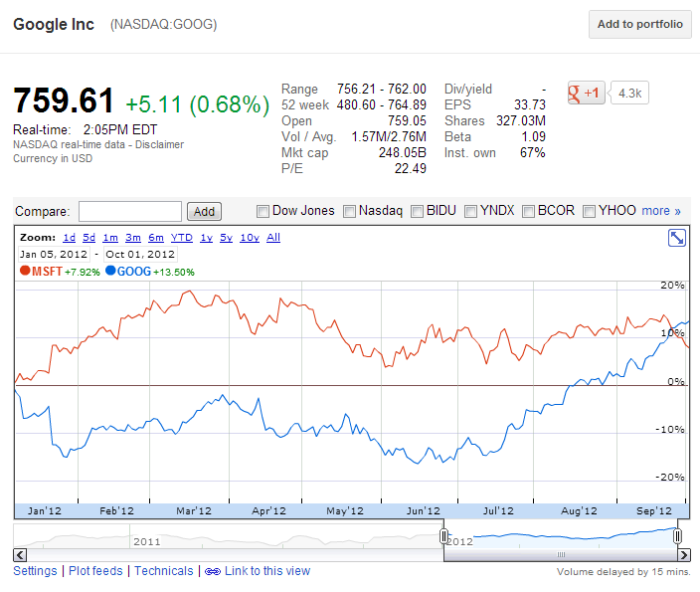Tick the YHOO checkbox
Screen dimensions: 700x592
point(590,211)
